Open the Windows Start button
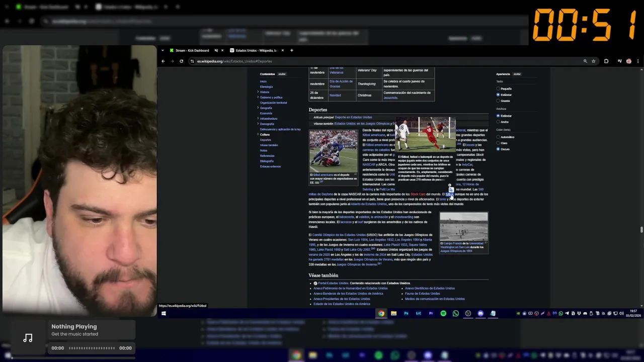The height and width of the screenshot is (362, 644). coord(163,313)
